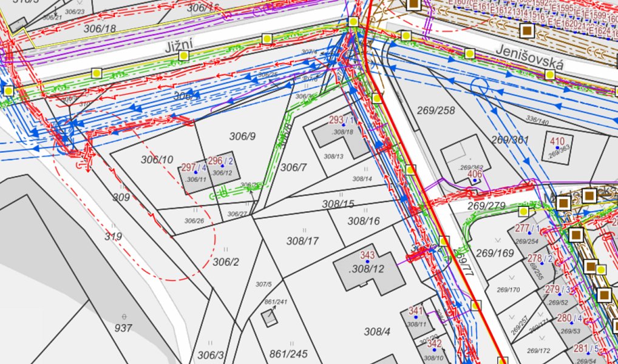The image size is (618, 364).
Task: Select parcel label 269/279
Action: [x=486, y=206]
